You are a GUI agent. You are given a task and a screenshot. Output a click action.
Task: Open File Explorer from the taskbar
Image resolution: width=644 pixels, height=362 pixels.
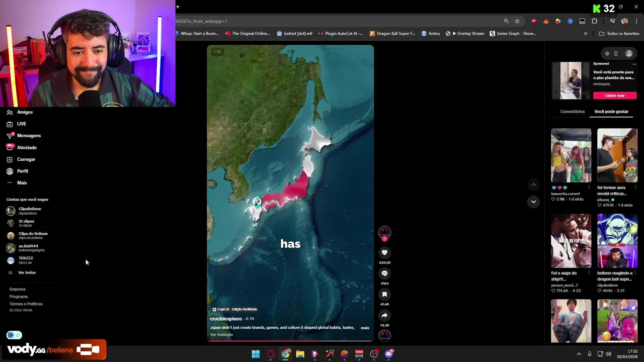300,354
